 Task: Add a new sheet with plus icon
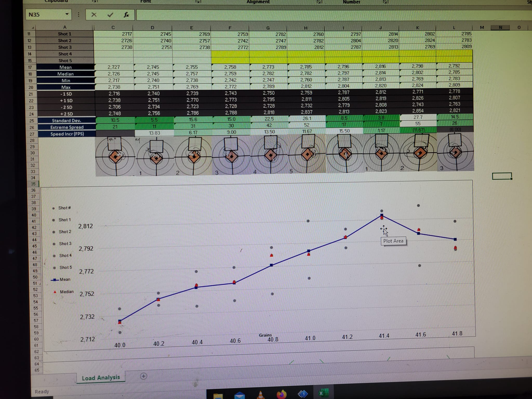pos(143,376)
